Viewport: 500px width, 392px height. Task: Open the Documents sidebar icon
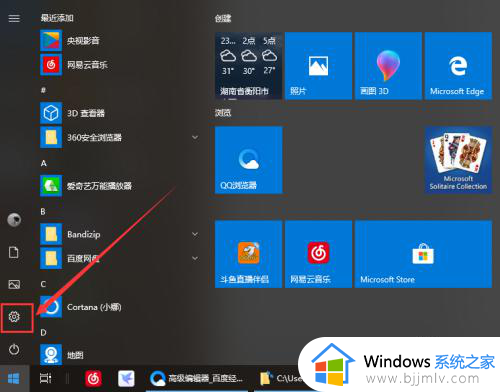tap(14, 252)
